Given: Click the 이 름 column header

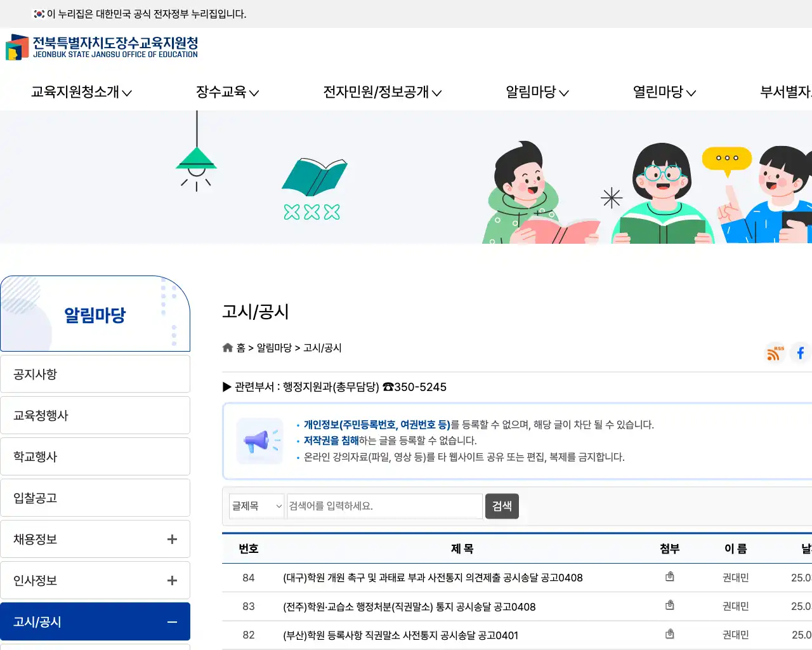Looking at the screenshot, I should 736,548.
